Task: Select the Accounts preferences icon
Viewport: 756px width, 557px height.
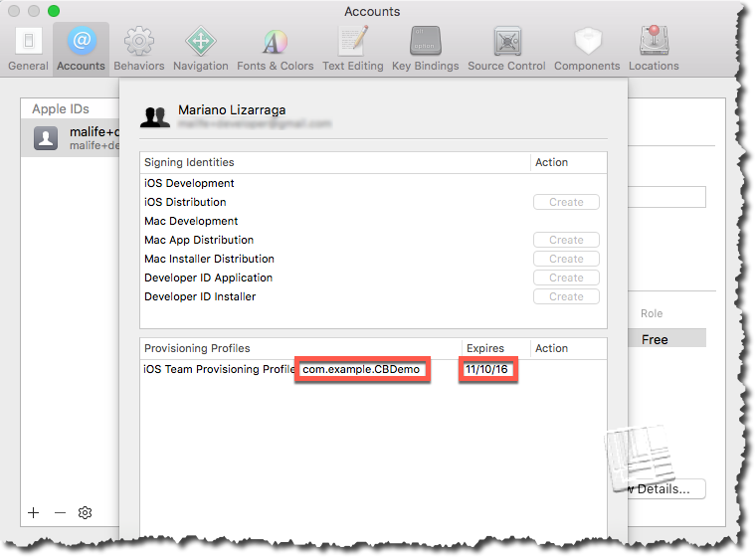Action: [81, 49]
